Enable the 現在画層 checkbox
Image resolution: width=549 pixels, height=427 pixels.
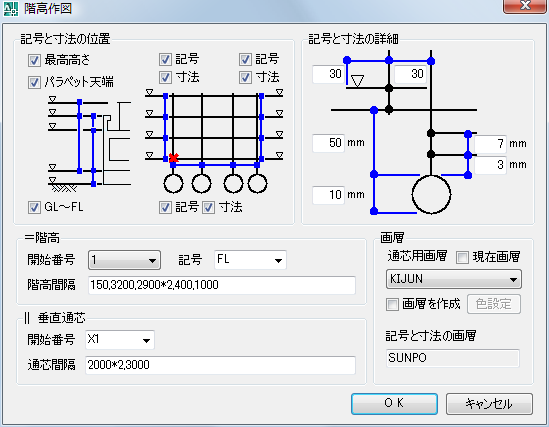click(462, 257)
